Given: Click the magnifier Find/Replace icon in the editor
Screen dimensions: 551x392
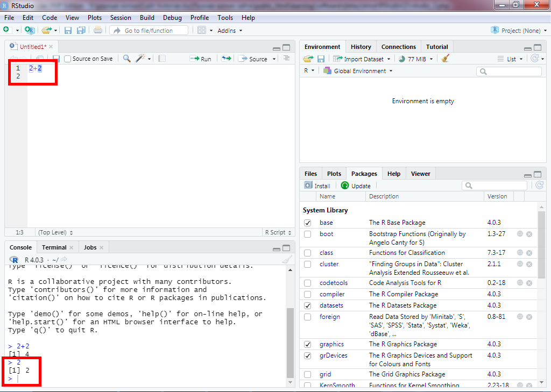Looking at the screenshot, I should [127, 59].
